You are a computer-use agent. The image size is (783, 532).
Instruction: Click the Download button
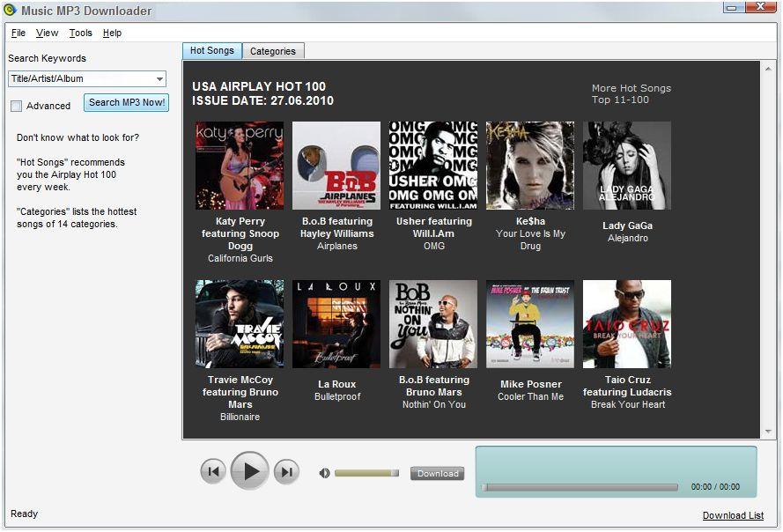[x=438, y=473]
